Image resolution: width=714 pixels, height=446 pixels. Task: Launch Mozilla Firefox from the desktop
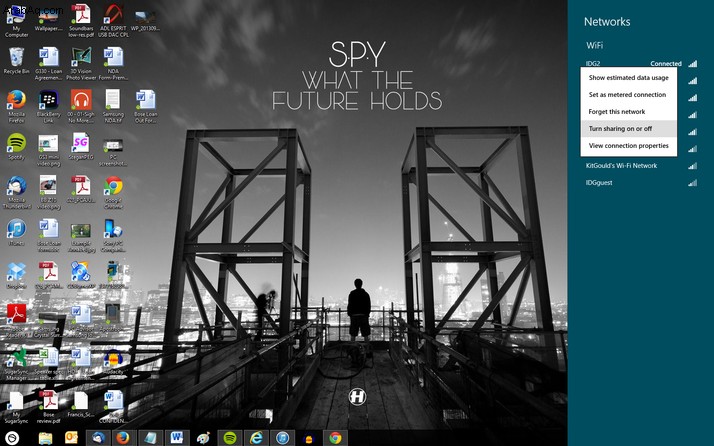(x=16, y=107)
